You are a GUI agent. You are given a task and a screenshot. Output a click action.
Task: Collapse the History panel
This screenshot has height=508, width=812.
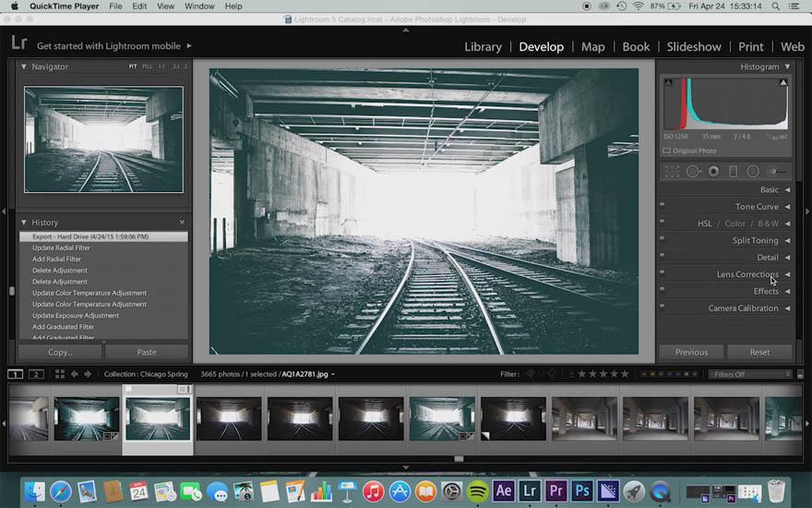[23, 223]
